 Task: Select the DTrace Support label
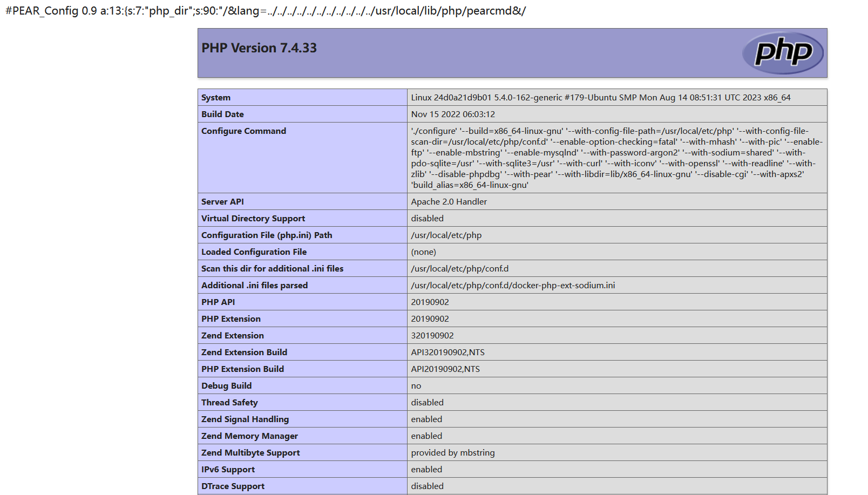(x=233, y=486)
